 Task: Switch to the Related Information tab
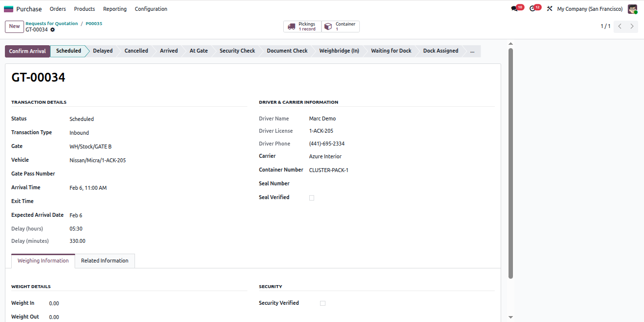click(x=105, y=261)
